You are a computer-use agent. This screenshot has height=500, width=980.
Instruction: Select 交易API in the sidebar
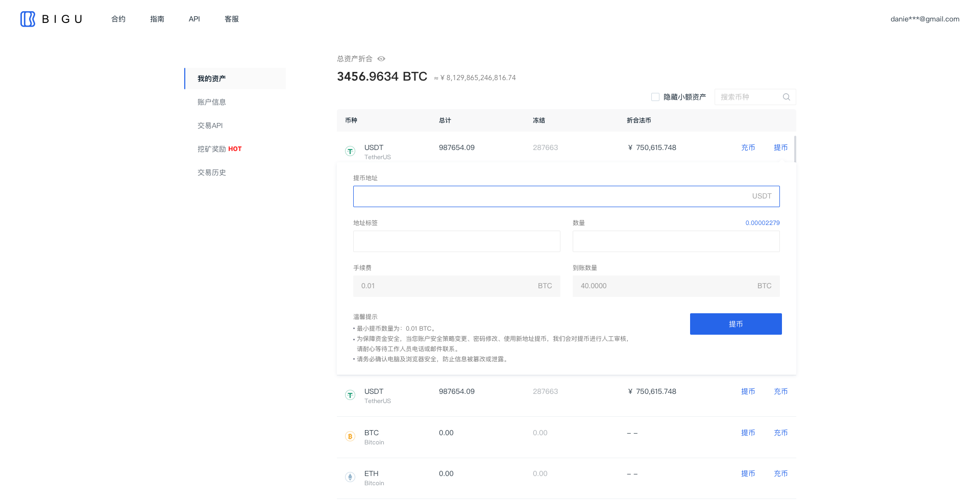click(x=210, y=126)
